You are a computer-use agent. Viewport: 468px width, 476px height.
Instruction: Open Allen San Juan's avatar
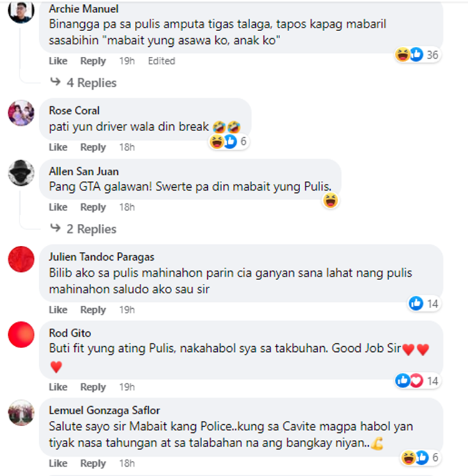(21, 173)
